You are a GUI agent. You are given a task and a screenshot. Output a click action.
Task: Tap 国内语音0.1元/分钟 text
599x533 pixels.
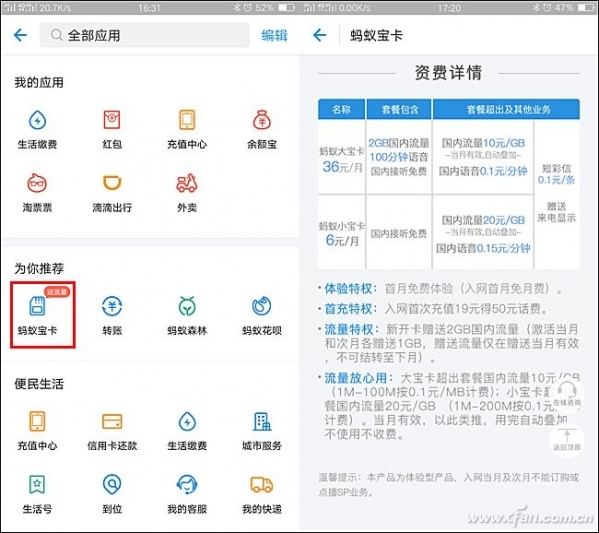coord(483,171)
